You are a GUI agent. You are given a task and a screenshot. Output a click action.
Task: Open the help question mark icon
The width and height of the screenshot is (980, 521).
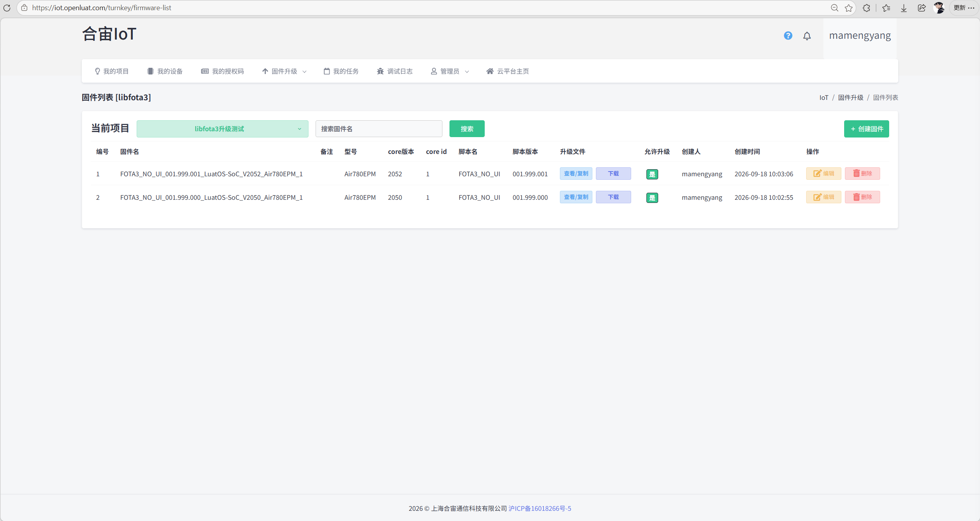tap(788, 36)
